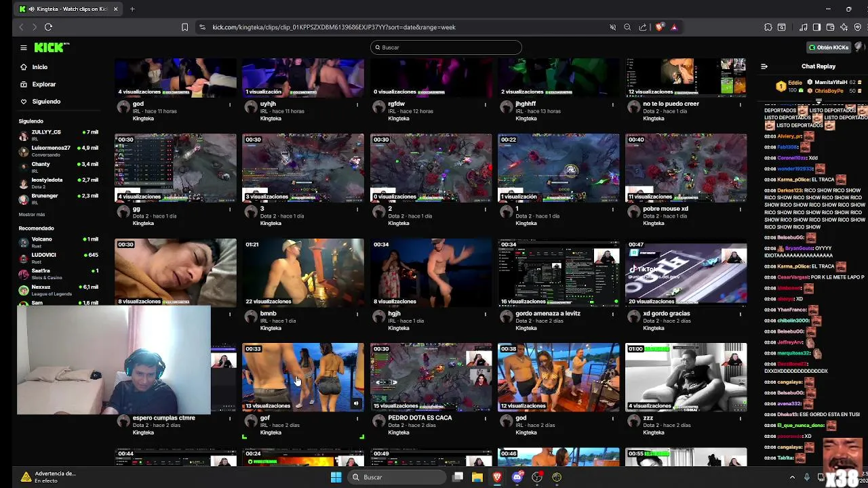Share this page from address bar
The width and height of the screenshot is (868, 488).
[643, 27]
